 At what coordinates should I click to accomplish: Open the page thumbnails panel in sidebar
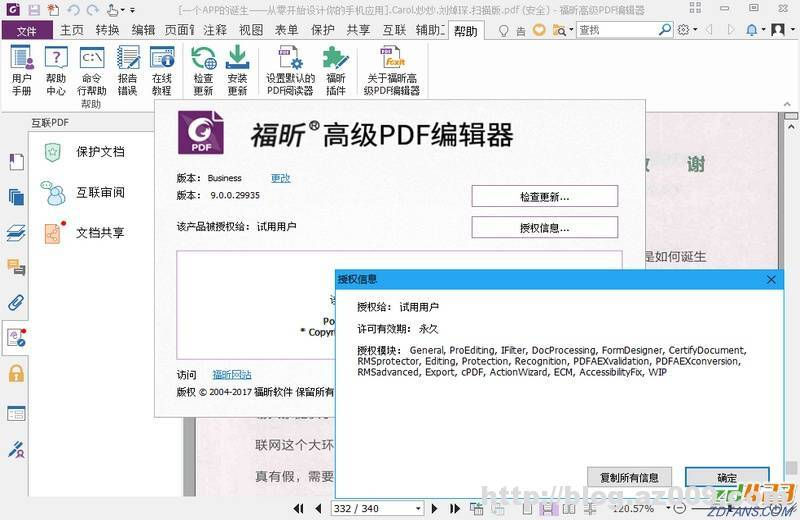pos(16,196)
